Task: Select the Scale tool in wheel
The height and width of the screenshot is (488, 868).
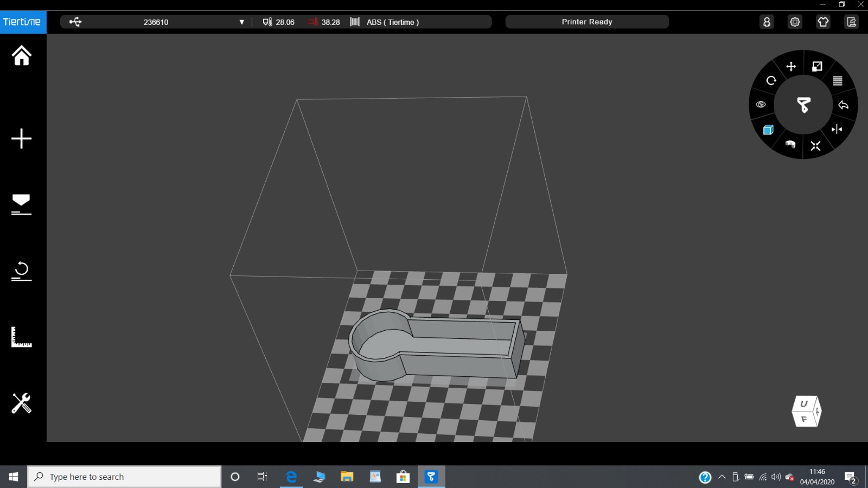Action: pos(817,67)
